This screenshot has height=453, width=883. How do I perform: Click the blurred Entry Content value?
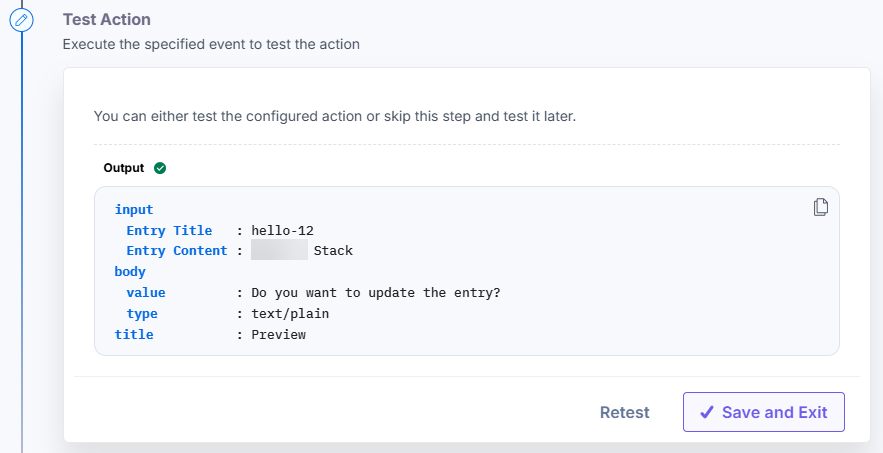coord(279,250)
